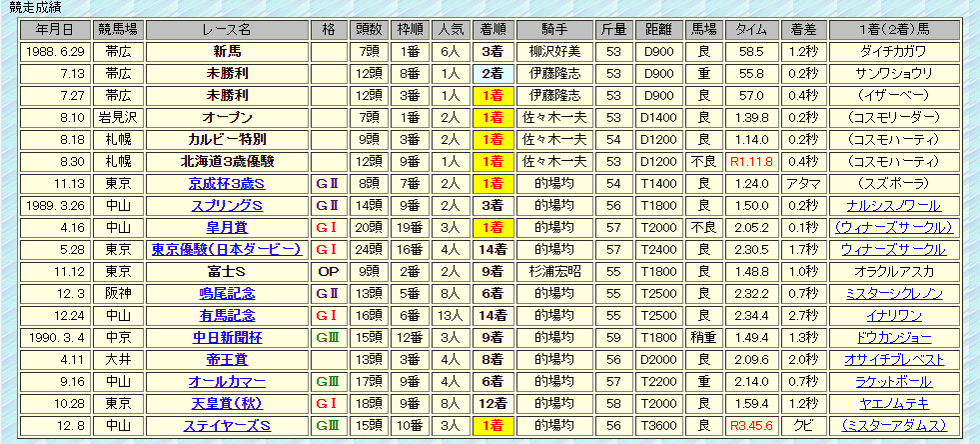The height and width of the screenshot is (444, 980).
Task: Open 東京優駿(日本ダービー) race link
Action: [226, 249]
